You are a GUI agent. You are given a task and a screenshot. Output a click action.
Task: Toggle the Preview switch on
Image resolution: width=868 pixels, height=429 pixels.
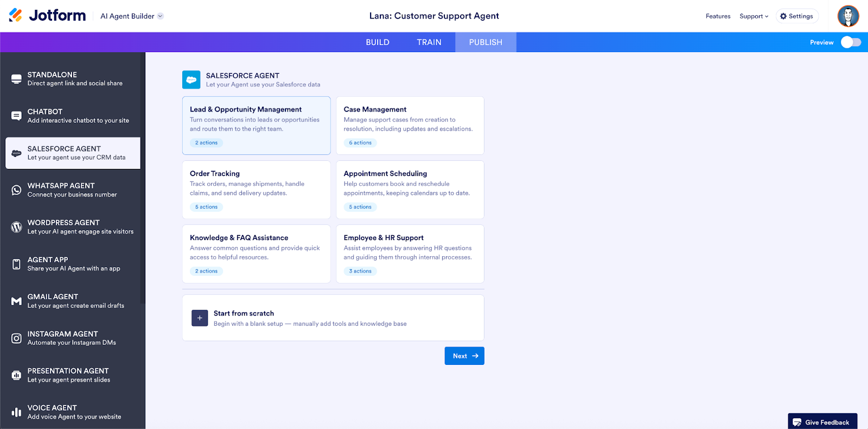click(850, 42)
